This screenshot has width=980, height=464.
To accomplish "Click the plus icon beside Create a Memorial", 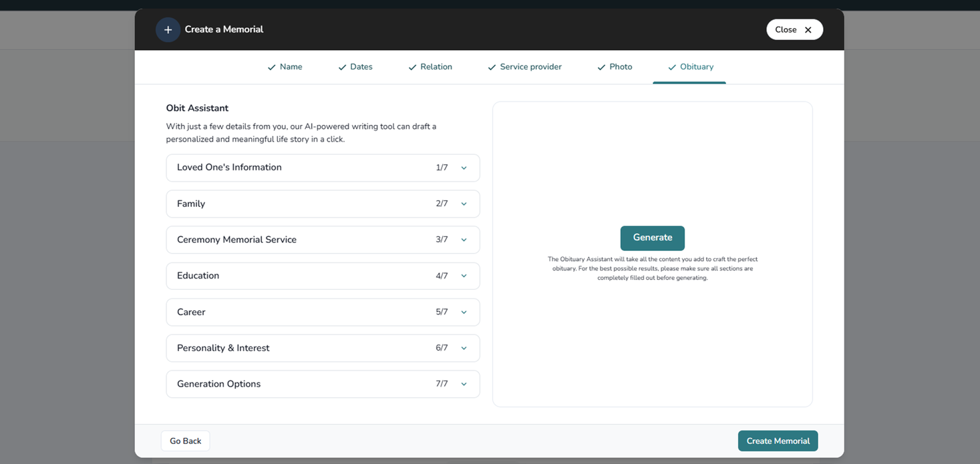I will [x=168, y=30].
